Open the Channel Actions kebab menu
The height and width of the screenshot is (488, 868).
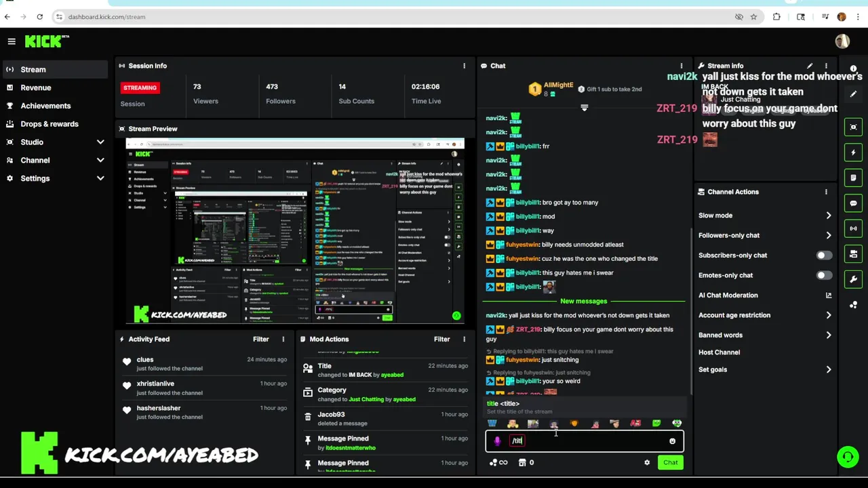[x=826, y=192]
